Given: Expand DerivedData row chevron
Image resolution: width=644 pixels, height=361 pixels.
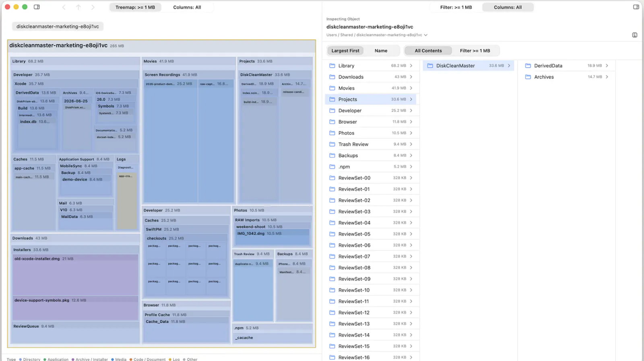Looking at the screenshot, I should click(x=607, y=66).
